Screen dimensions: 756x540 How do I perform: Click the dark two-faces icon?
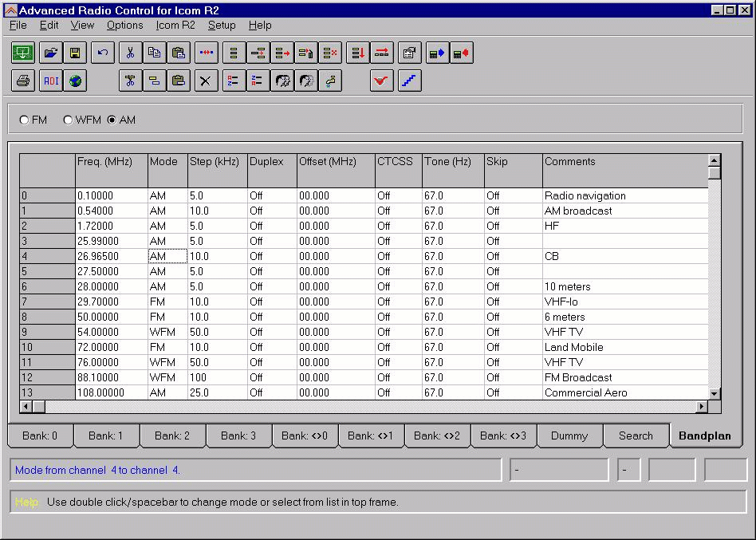pos(282,81)
